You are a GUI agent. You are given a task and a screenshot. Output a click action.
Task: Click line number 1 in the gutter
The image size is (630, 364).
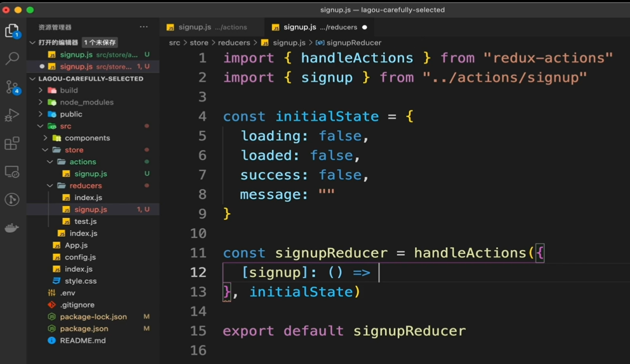pos(203,58)
